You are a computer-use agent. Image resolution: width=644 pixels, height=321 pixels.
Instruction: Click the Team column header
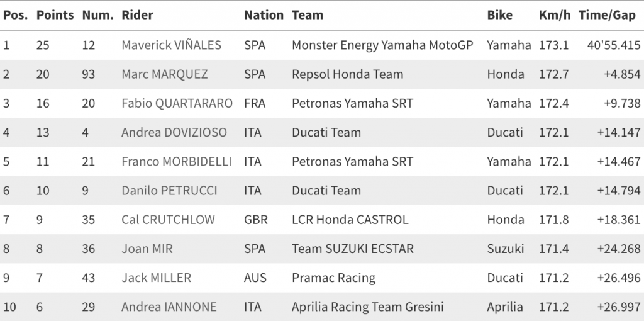pos(308,15)
